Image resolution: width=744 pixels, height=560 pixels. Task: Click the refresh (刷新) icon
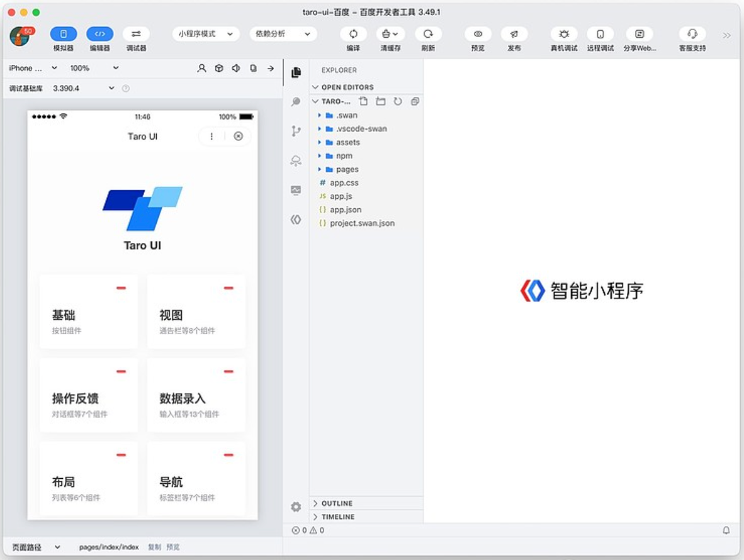(428, 34)
